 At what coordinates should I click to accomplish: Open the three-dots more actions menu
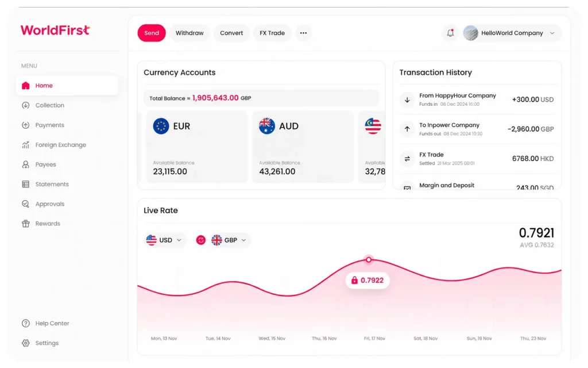click(303, 33)
